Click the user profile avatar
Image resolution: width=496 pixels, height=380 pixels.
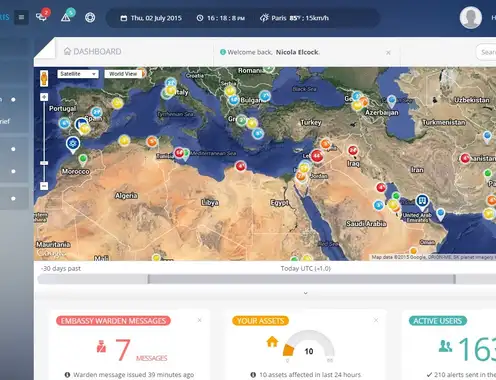click(471, 17)
